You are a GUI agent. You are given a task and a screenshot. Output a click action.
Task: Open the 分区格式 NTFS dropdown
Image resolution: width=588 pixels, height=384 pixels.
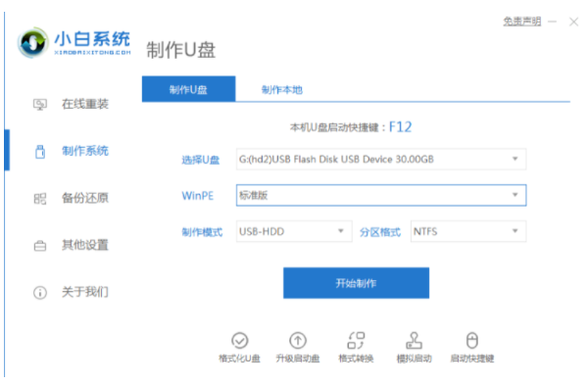coord(468,231)
